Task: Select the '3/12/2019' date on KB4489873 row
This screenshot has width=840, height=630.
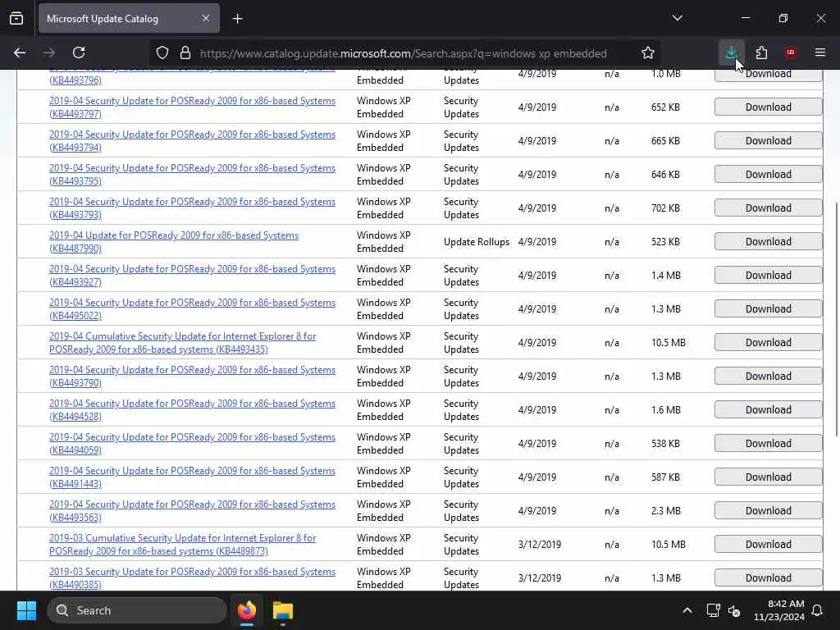Action: tap(540, 545)
